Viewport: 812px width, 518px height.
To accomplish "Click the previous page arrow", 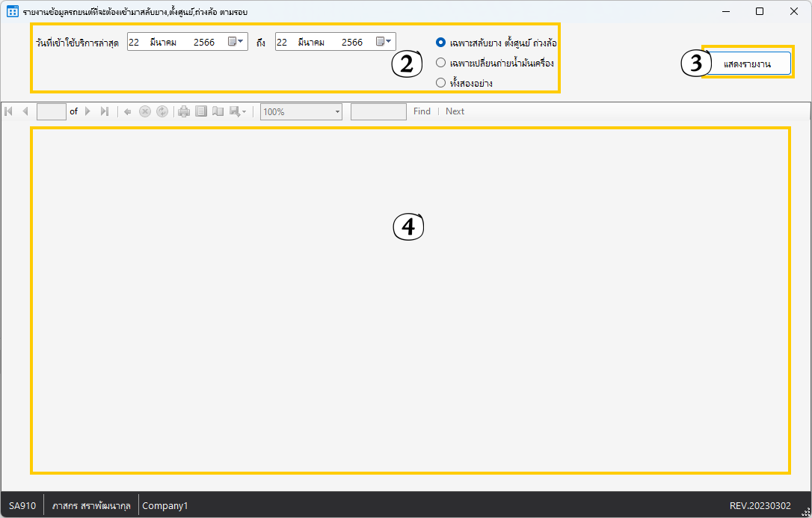I will (x=25, y=111).
